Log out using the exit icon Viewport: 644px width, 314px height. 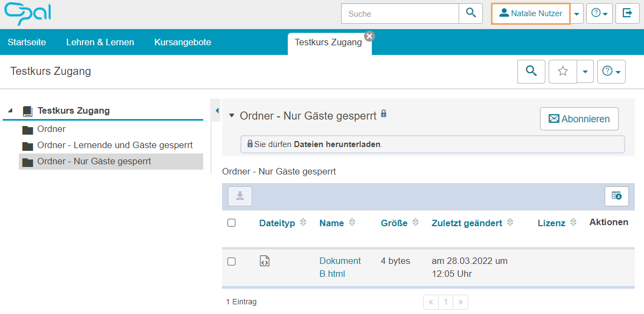pyautogui.click(x=627, y=13)
